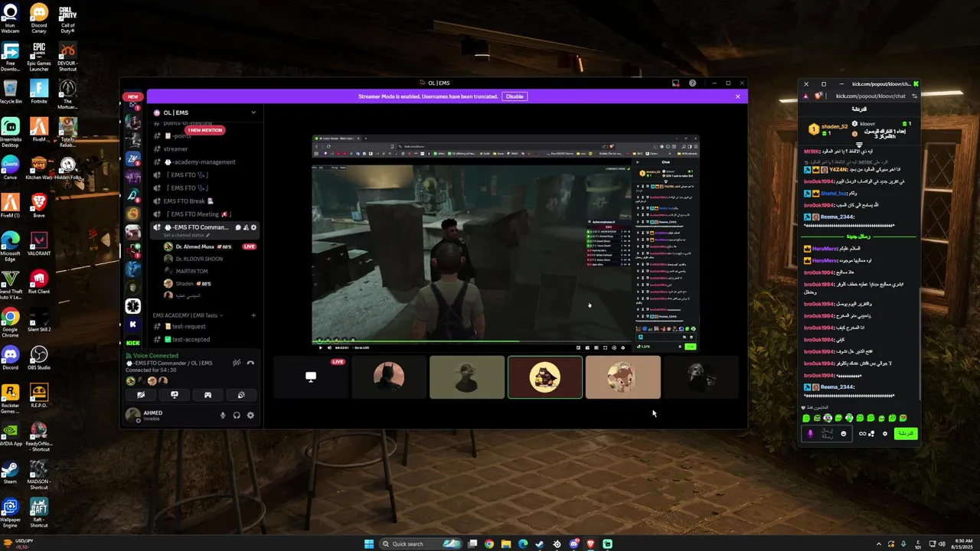Open Google Chrome from the taskbar
This screenshot has height=551, width=980.
point(489,544)
